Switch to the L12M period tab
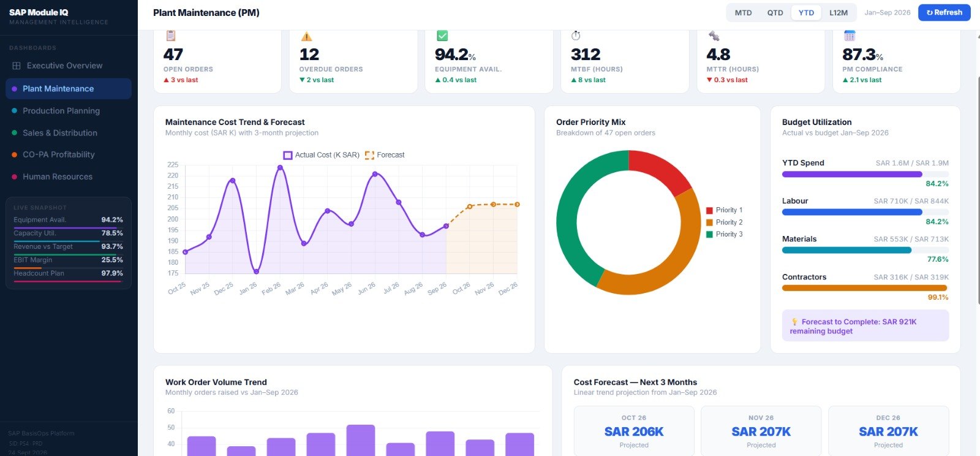 [x=839, y=12]
